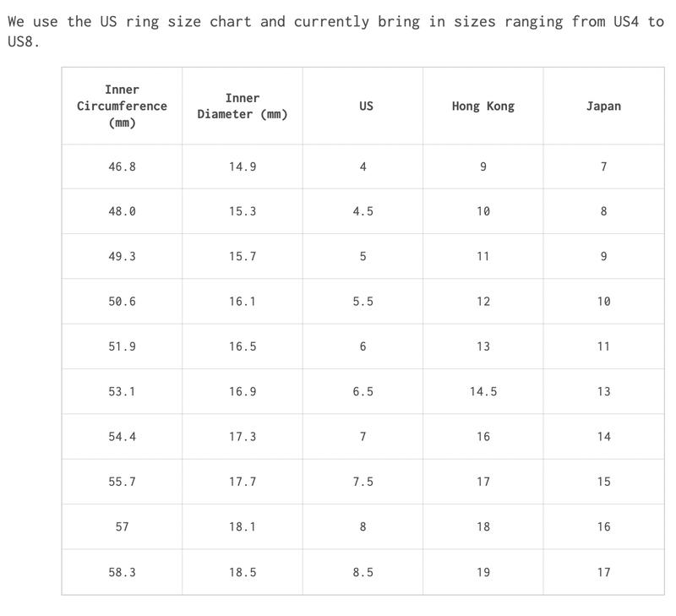
Task: Click the US ring size chart intro text
Action: coord(335,31)
